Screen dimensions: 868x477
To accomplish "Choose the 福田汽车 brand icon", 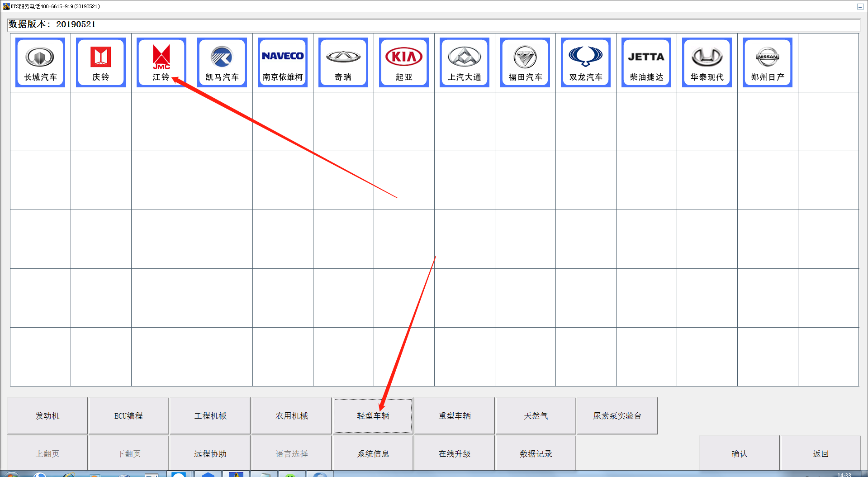I will click(x=525, y=62).
